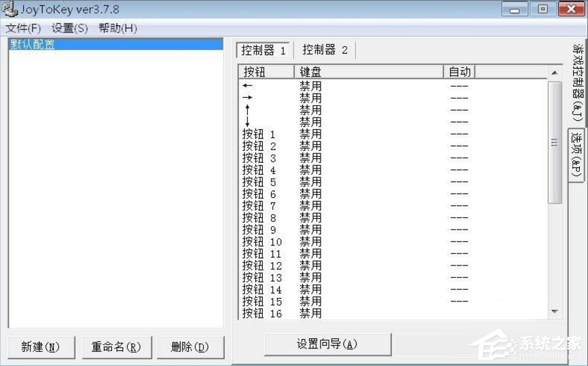Click the 按钮 column header
Viewport: 588px width, 366px height.
tap(266, 71)
